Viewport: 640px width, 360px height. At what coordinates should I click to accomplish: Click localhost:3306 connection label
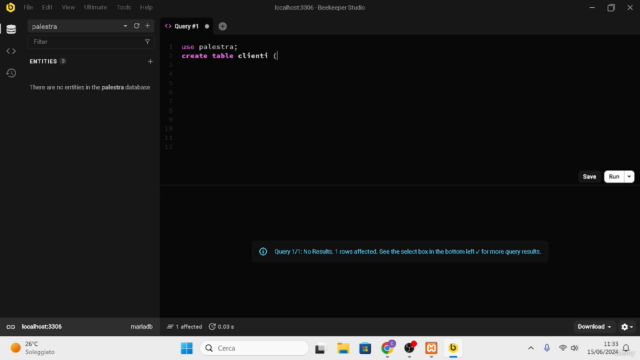(42, 327)
